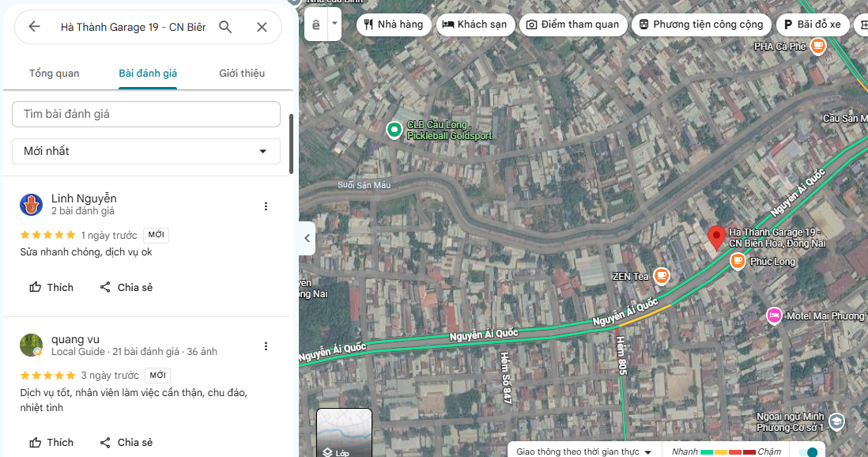Open the Mới nhất sort dropdown
The width and height of the screenshot is (868, 457).
[x=146, y=151]
